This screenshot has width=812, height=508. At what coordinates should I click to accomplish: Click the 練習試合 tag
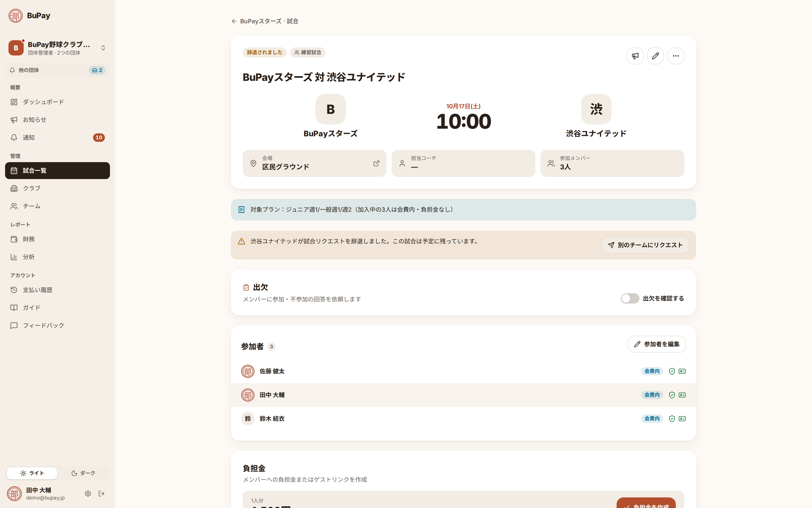pos(308,52)
